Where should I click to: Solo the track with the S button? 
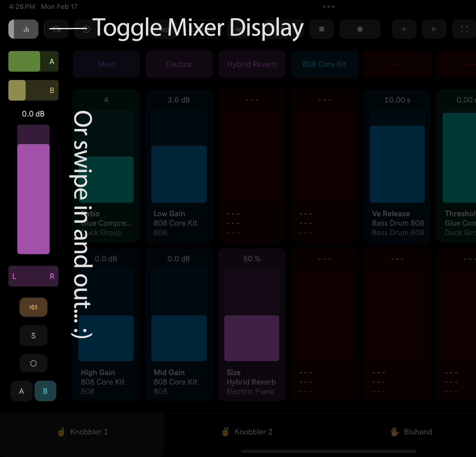(x=33, y=336)
